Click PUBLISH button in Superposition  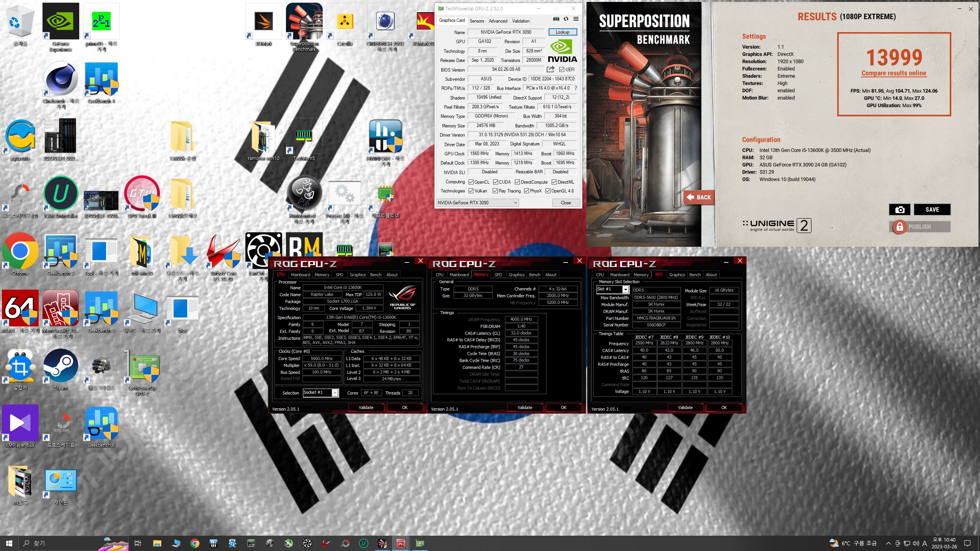[x=920, y=227]
